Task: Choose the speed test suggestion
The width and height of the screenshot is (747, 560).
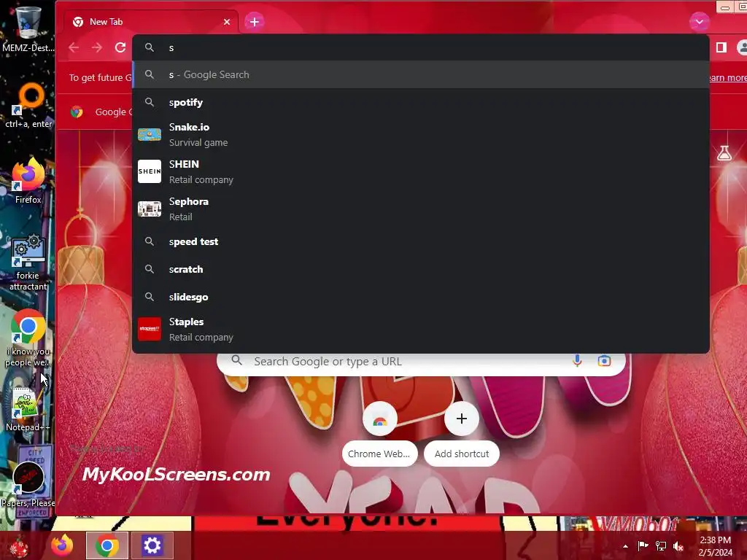Action: [421, 241]
